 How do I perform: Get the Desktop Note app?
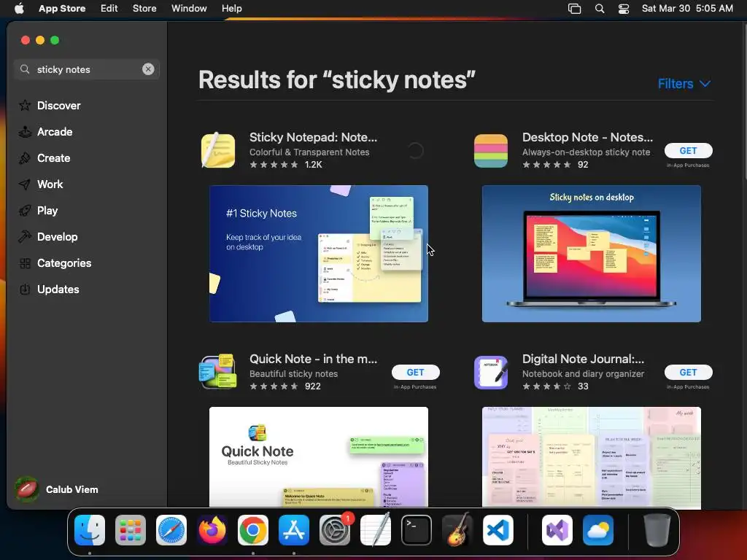tap(688, 150)
